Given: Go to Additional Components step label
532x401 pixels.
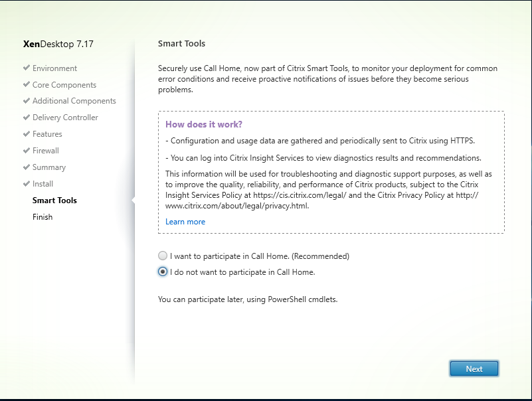Looking at the screenshot, I should pyautogui.click(x=74, y=101).
